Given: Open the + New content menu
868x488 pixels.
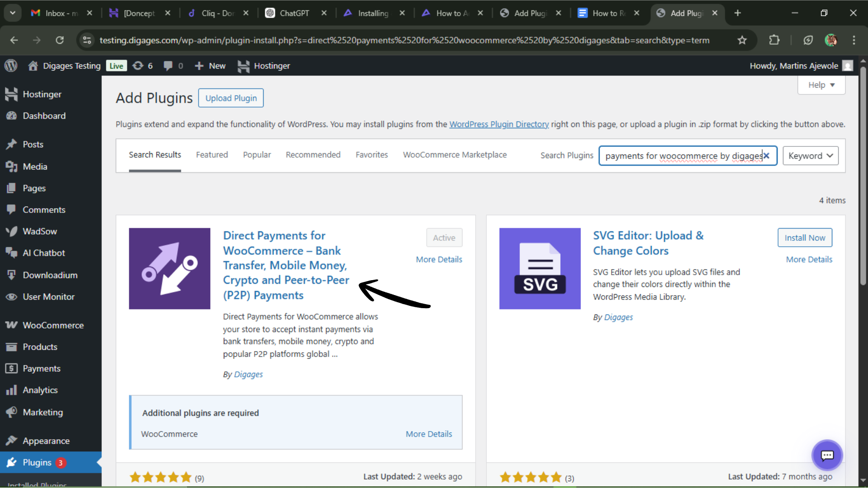Looking at the screenshot, I should coord(210,66).
